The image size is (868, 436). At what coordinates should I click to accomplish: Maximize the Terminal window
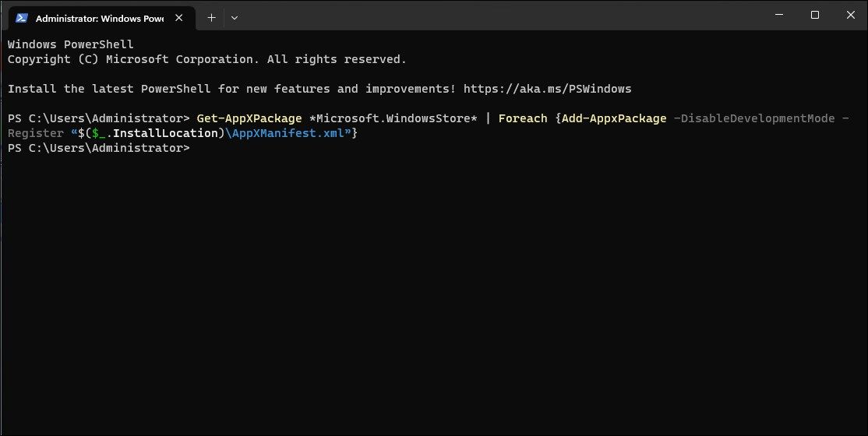pyautogui.click(x=815, y=15)
